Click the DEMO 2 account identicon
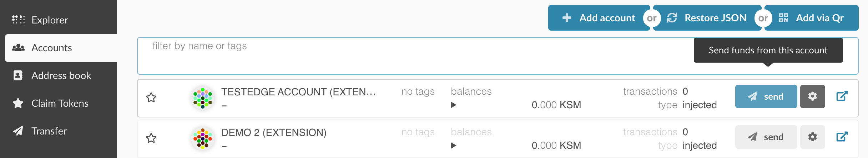This screenshot has height=158, width=868. pos(203,138)
